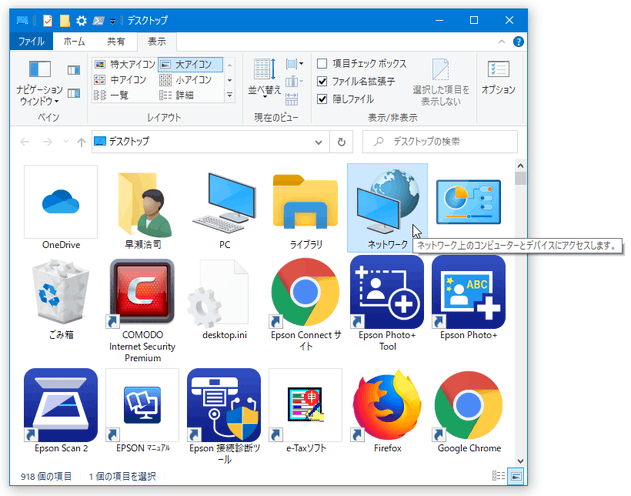Click the オプション folder options icon

pos(498,78)
